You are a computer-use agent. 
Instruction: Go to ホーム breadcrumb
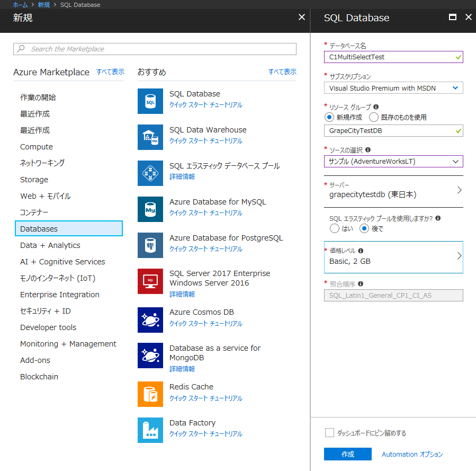click(20, 5)
